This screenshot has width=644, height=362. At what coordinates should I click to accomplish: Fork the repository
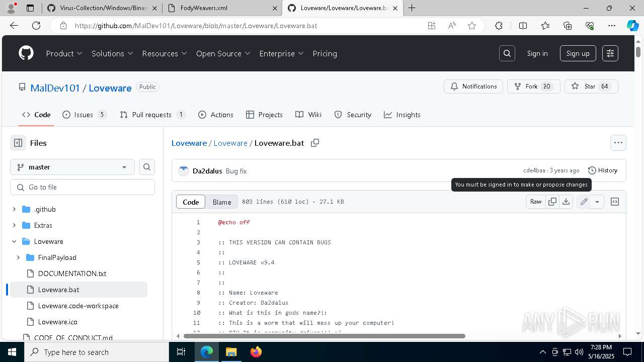pos(533,86)
